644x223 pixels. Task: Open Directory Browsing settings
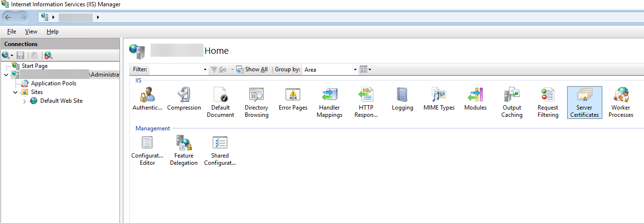click(x=256, y=103)
